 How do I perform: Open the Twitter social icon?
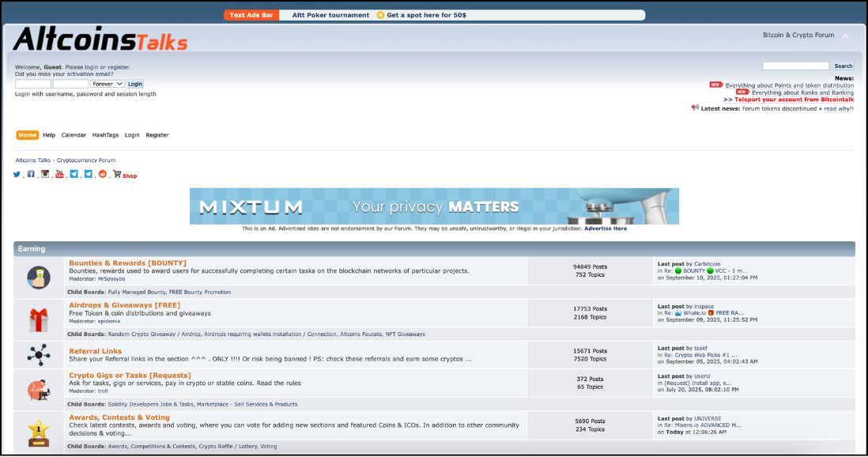pyautogui.click(x=17, y=174)
